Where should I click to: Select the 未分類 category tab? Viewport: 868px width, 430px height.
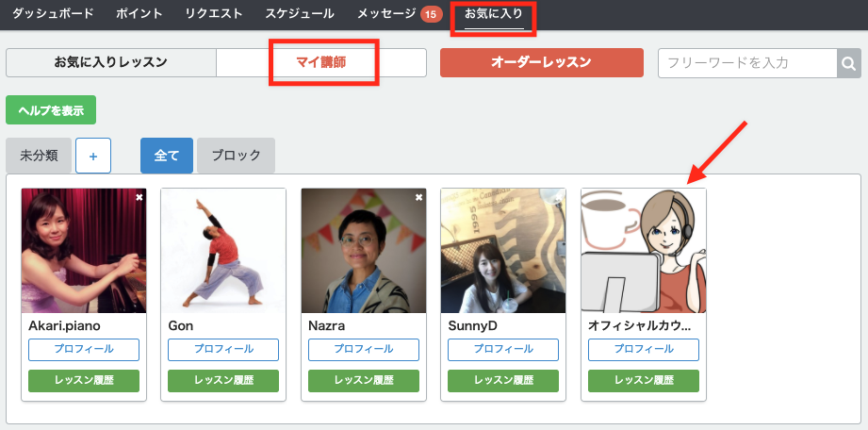tap(39, 156)
